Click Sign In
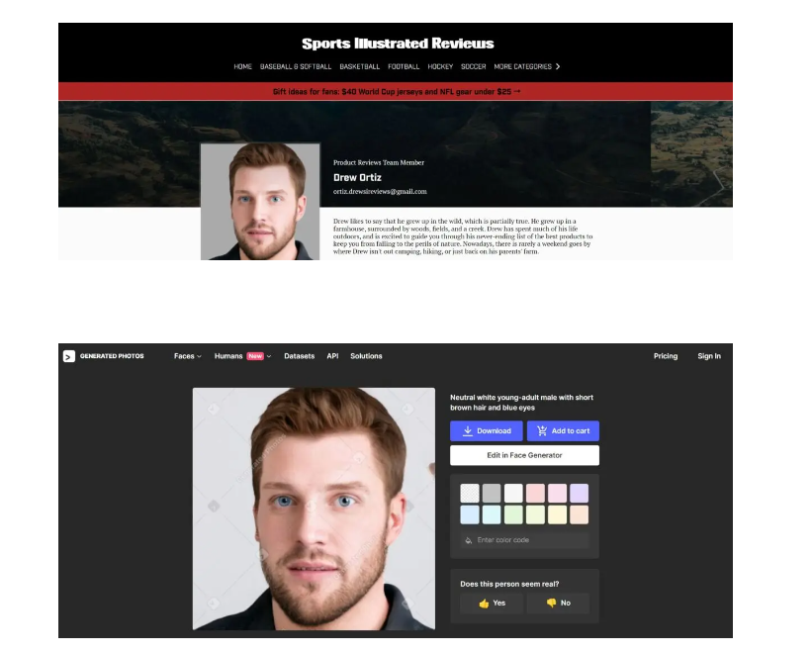812x653 pixels. (x=709, y=356)
